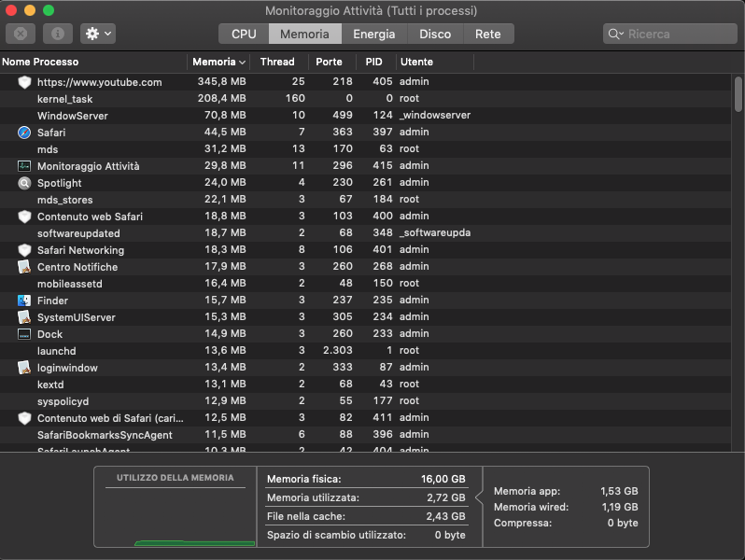Click the Spotlight magnifier icon
Screen dimensions: 745x560
(x=24, y=183)
